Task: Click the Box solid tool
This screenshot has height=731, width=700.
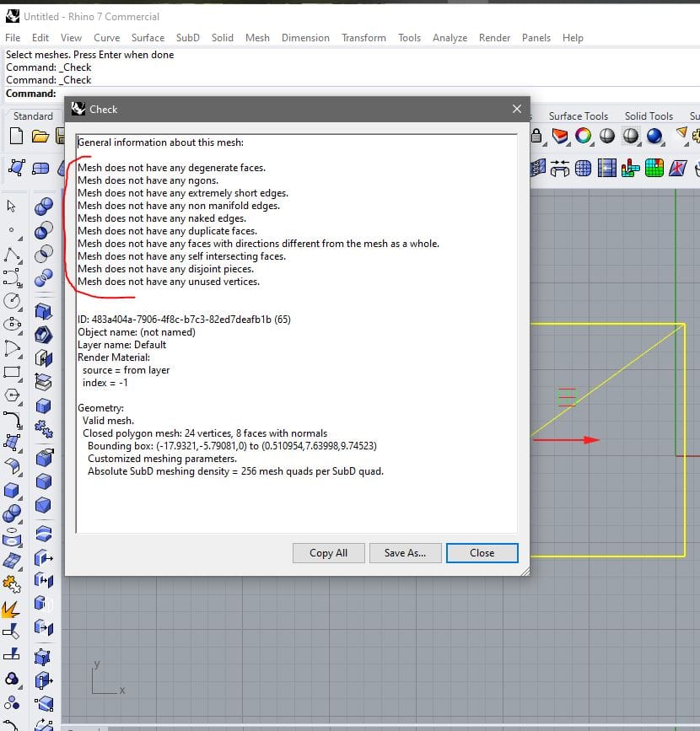Action: [x=11, y=489]
